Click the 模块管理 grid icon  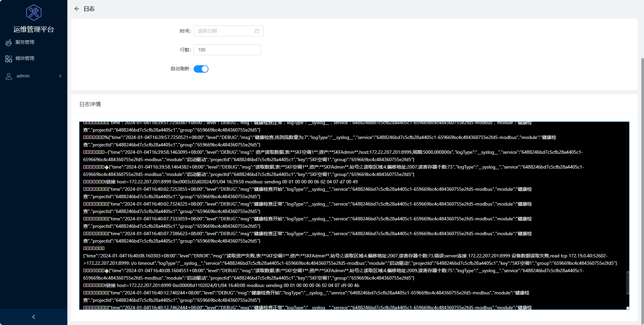coord(9,59)
